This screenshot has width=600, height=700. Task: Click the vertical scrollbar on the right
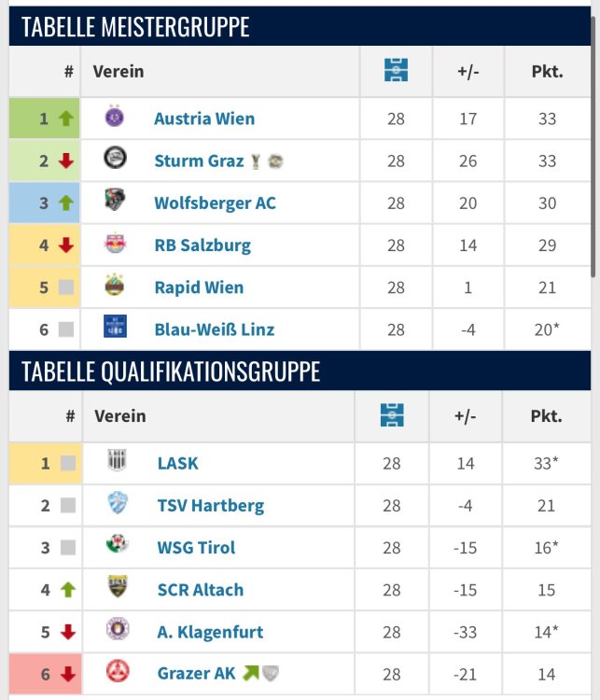point(594,159)
